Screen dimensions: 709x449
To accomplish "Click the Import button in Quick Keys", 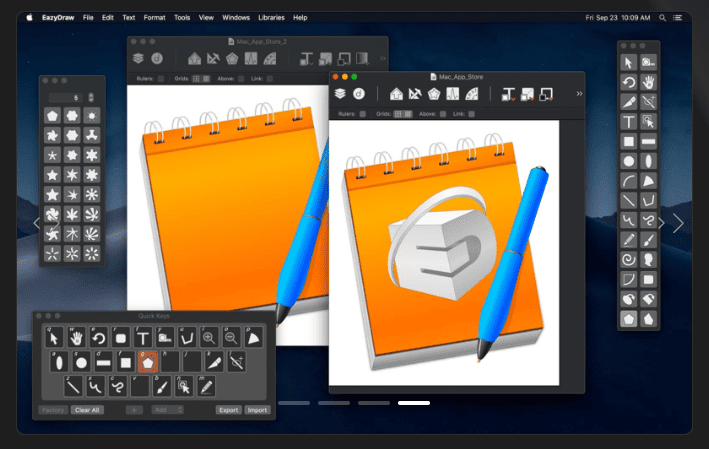I will [257, 410].
